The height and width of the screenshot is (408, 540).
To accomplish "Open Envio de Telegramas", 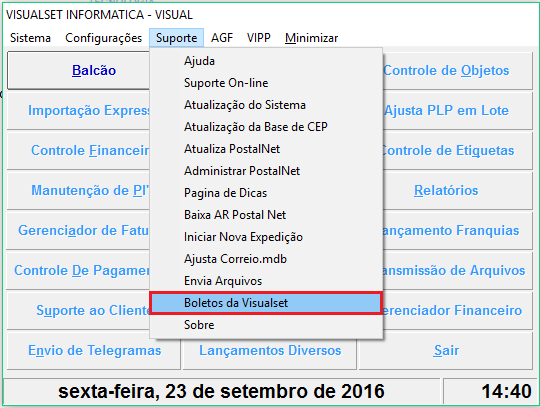I will tap(94, 351).
